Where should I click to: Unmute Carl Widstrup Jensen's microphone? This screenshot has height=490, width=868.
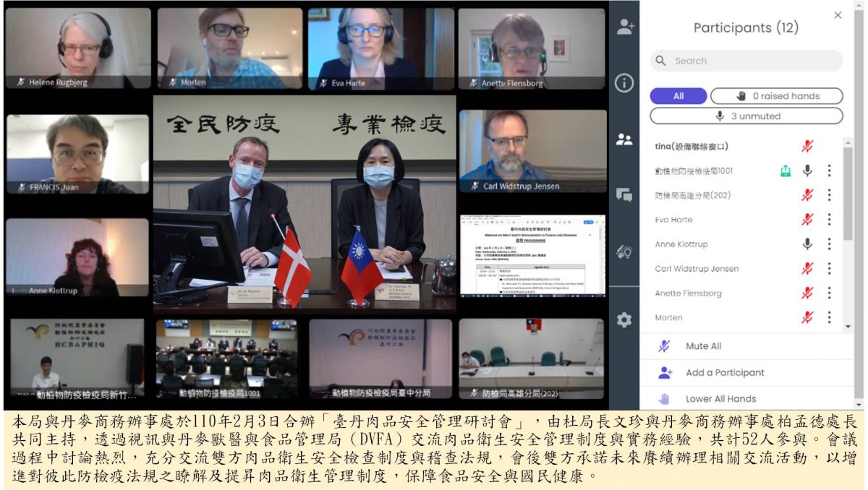(x=807, y=269)
